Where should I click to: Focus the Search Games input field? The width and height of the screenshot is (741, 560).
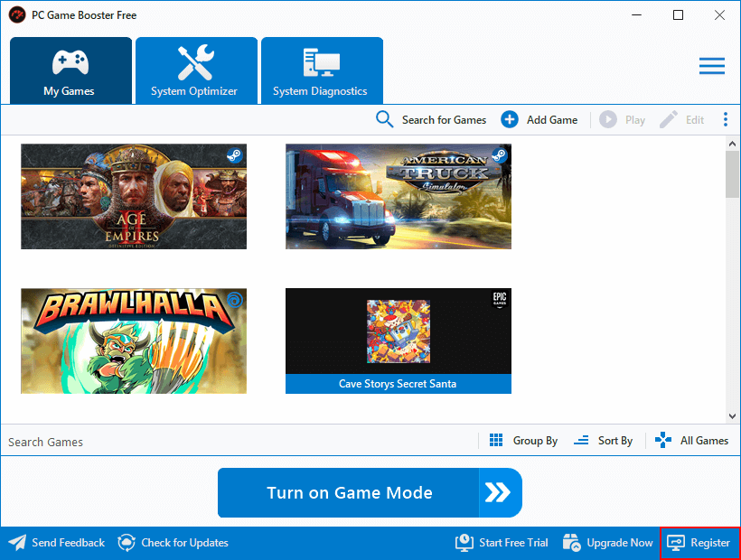[239, 442]
